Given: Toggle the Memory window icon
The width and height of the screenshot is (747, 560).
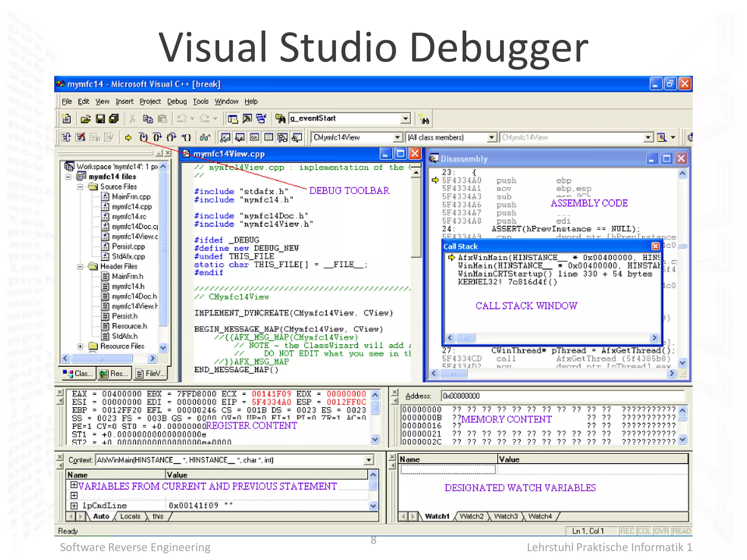Looking at the screenshot, I should 268,137.
